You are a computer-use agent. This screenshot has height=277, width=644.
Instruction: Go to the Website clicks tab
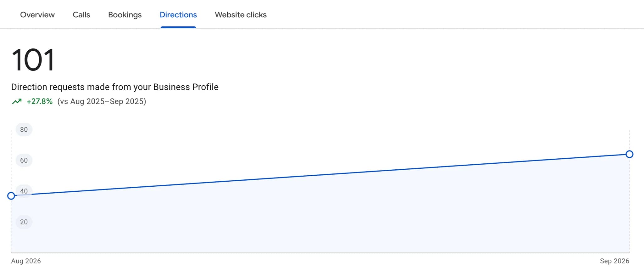pyautogui.click(x=241, y=15)
